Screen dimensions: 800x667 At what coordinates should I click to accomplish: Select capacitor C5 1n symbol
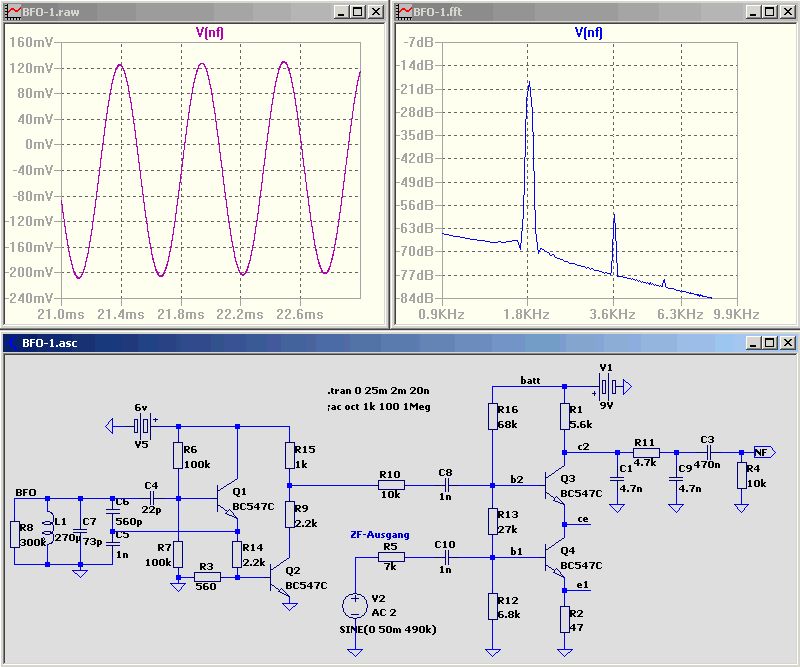[112, 542]
